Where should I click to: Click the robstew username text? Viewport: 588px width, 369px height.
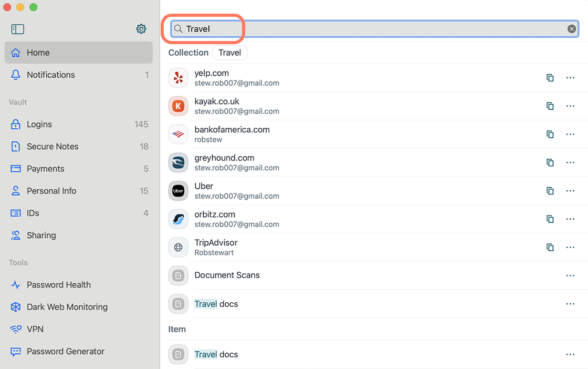point(208,140)
